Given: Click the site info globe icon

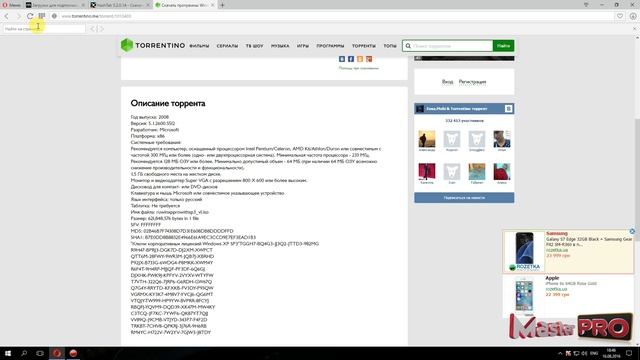Looking at the screenshot, I should click(x=54, y=16).
